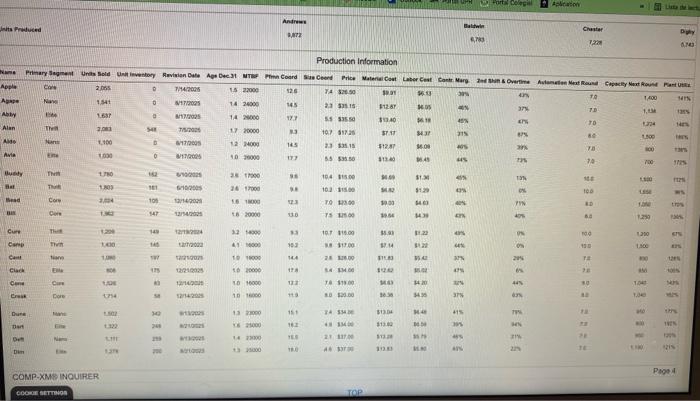Follow the TOP link at page bottom

354,393
